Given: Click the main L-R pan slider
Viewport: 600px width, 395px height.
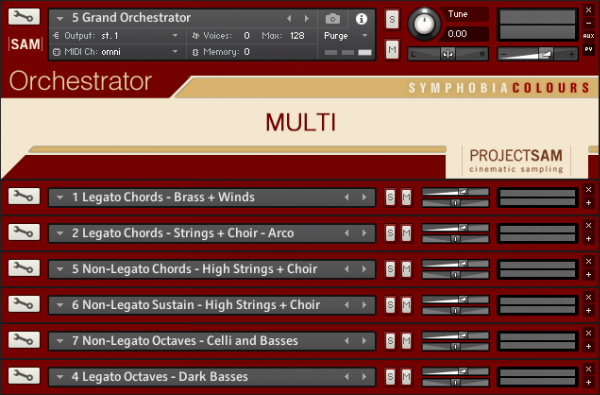Looking at the screenshot, I should [x=448, y=54].
